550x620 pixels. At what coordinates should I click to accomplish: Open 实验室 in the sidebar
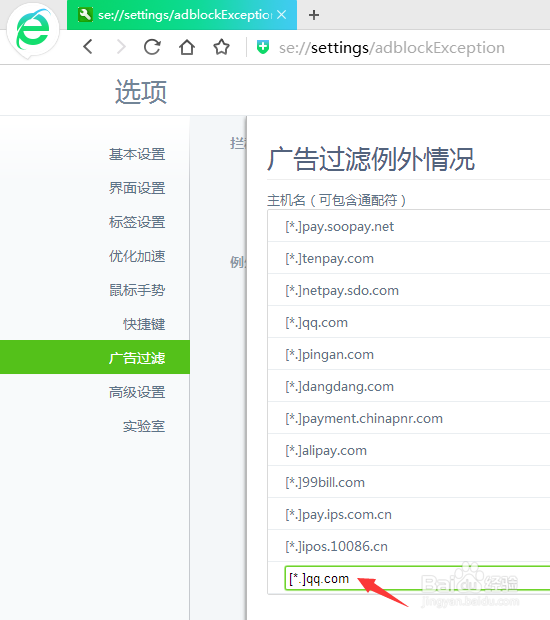144,426
